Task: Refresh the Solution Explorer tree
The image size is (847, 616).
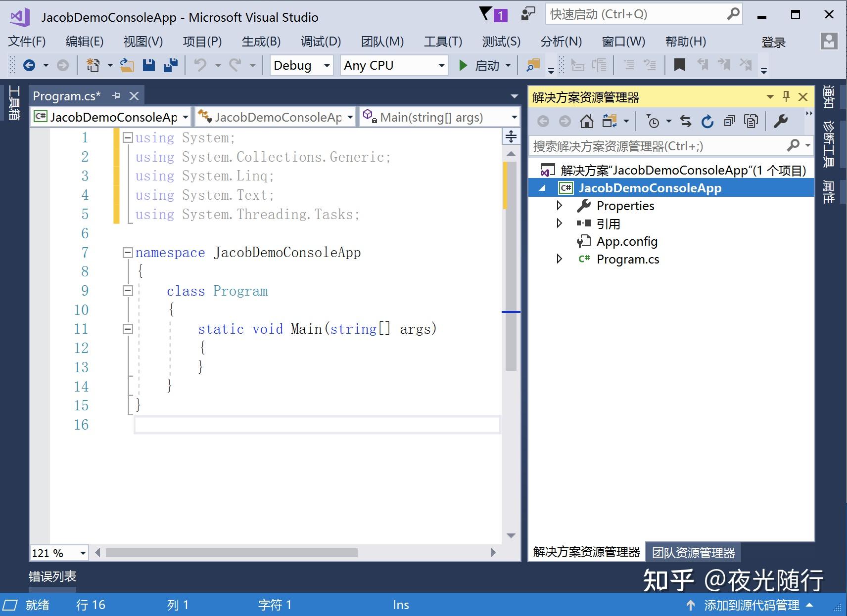Action: tap(707, 121)
